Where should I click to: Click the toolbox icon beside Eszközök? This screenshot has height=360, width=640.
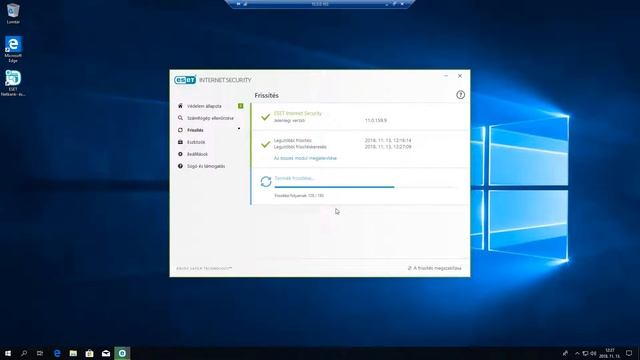(x=180, y=142)
